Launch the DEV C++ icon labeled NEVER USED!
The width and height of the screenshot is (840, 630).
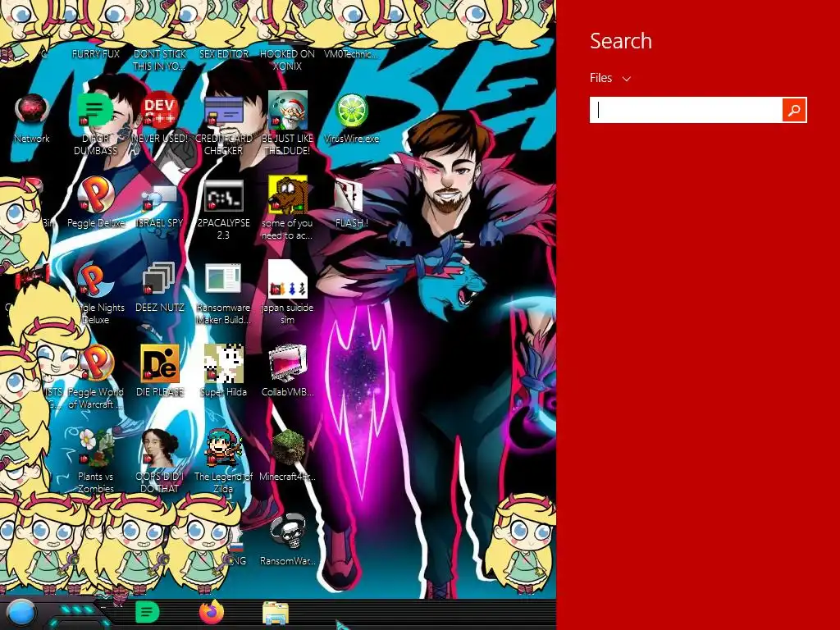[x=159, y=111]
